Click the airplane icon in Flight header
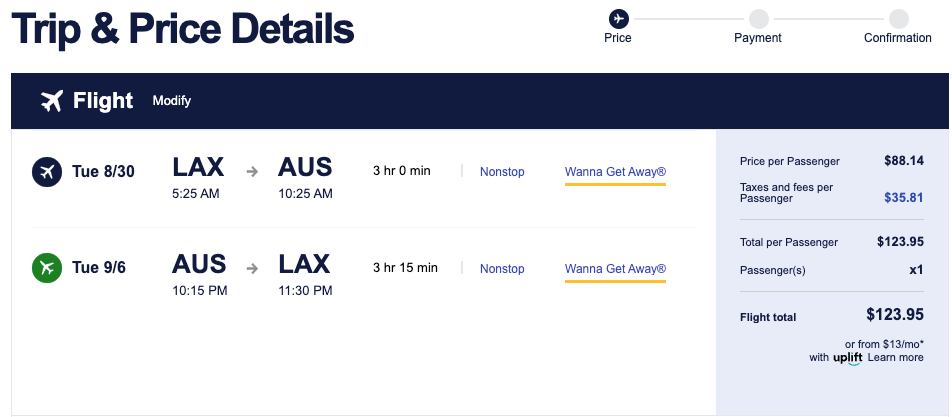The width and height of the screenshot is (952, 417). tap(52, 101)
